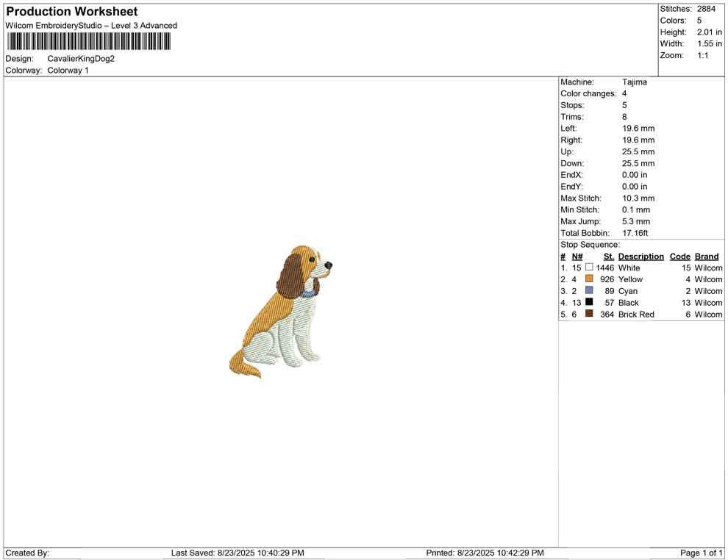This screenshot has width=728, height=560.
Task: Click the Production Worksheet title
Action: tap(71, 11)
